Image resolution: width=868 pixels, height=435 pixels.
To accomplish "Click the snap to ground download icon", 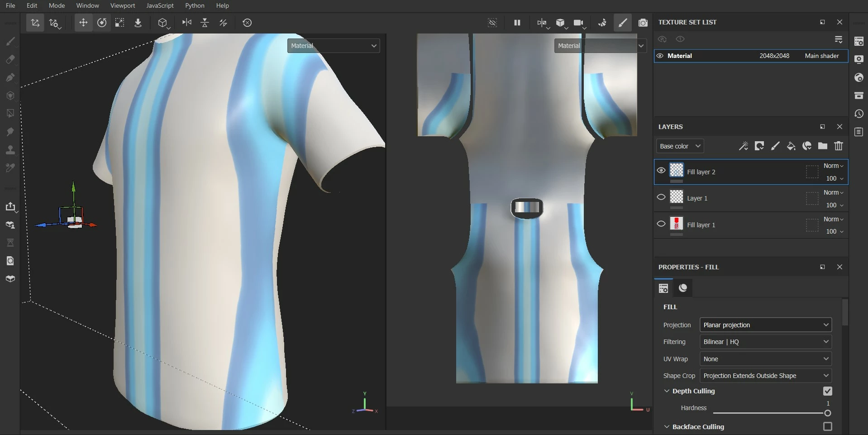I will coord(138,23).
